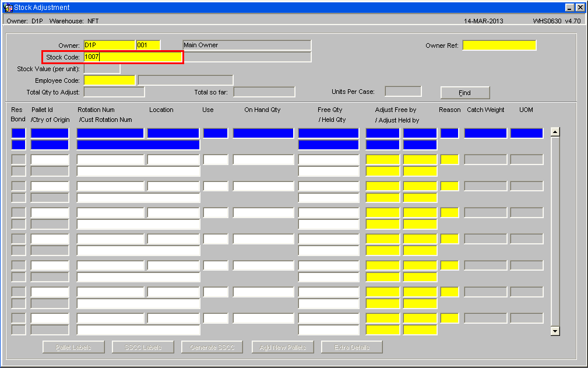Click the Catch Weight column header
The height and width of the screenshot is (368, 588).
click(485, 110)
